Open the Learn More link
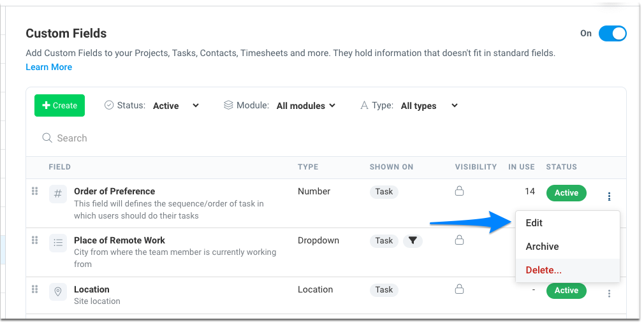The height and width of the screenshot is (325, 644). [x=49, y=68]
